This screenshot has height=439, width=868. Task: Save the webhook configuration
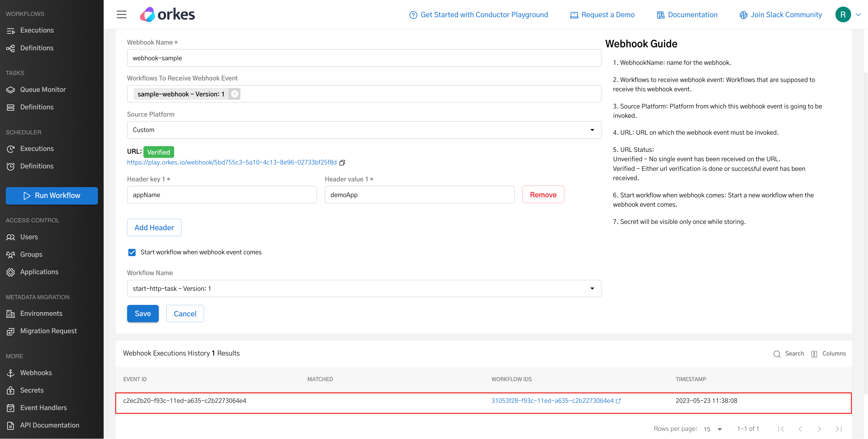click(143, 313)
